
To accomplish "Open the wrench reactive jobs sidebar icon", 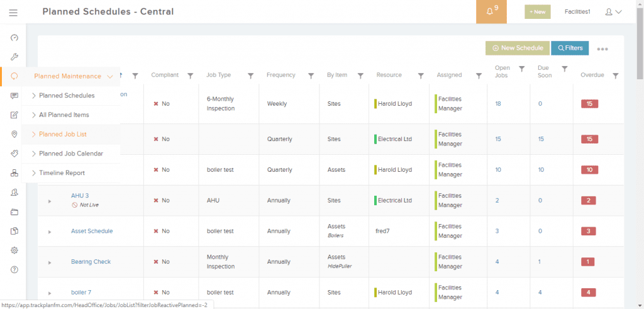I will point(14,57).
